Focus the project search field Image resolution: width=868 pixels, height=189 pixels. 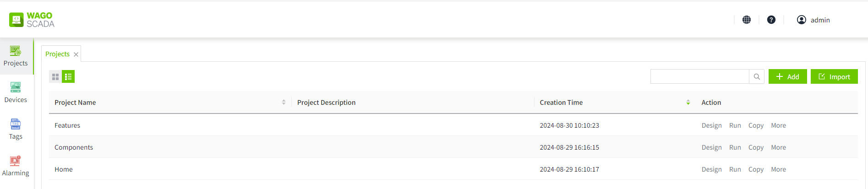(699, 77)
